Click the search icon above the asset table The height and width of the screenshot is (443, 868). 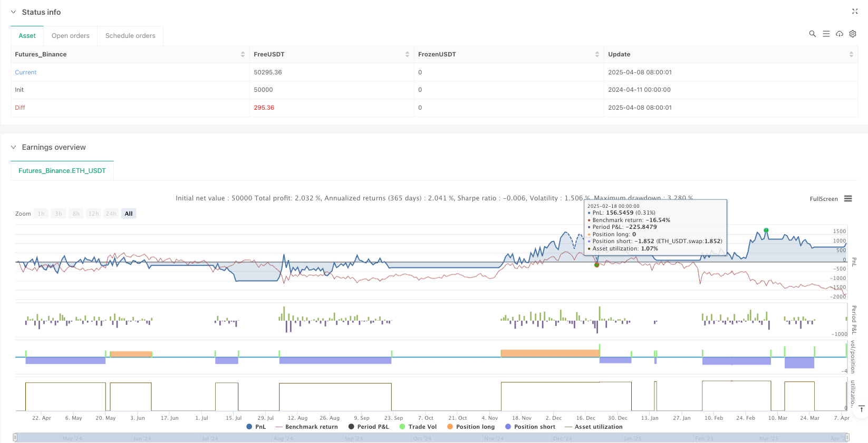(812, 34)
